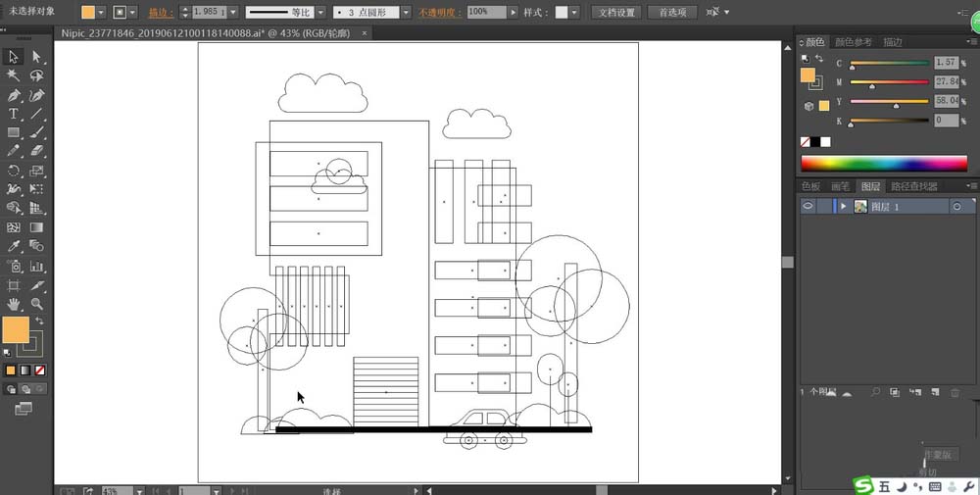Switch to the 颜色 panel tab
The image size is (980, 495).
pyautogui.click(x=814, y=42)
